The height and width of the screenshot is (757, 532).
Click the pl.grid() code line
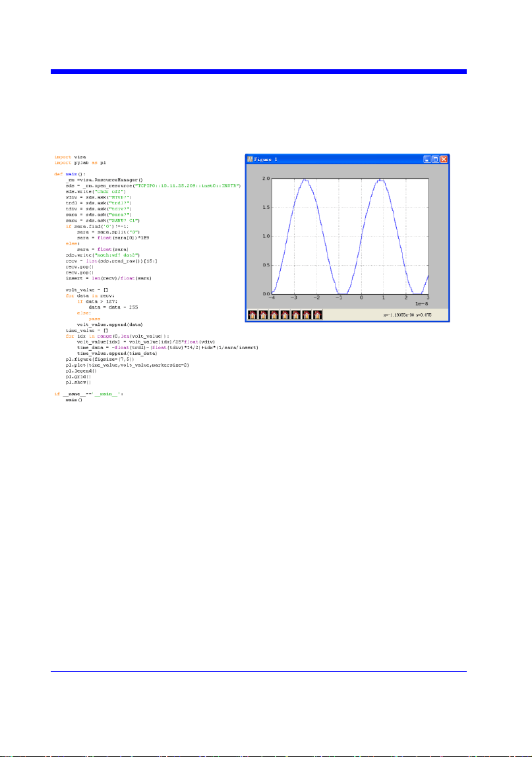pyautogui.click(x=78, y=377)
